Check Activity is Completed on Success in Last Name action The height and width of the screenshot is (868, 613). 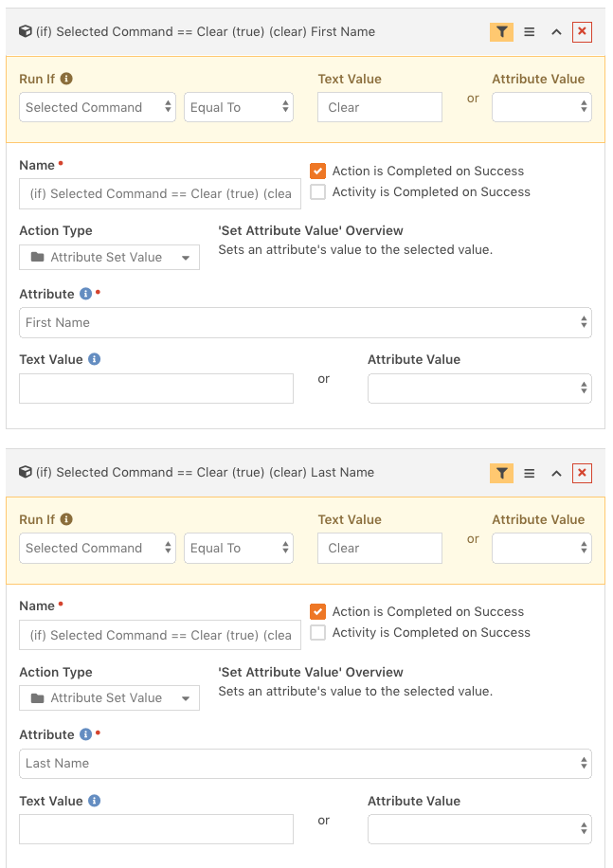pyautogui.click(x=317, y=633)
